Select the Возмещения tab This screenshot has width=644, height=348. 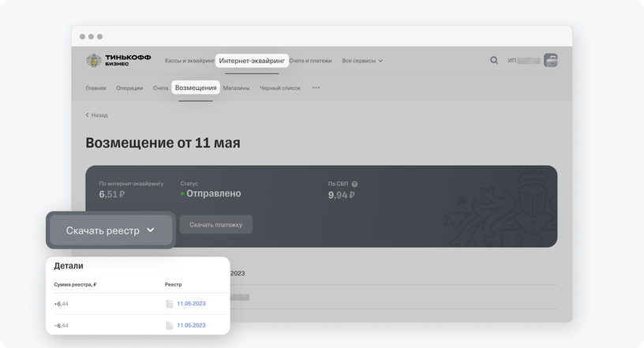click(x=196, y=88)
